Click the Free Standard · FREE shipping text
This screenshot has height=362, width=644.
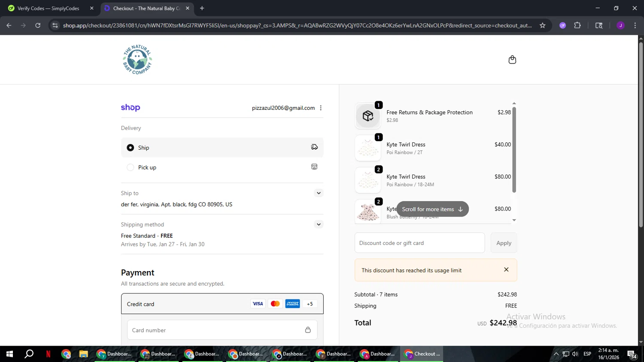click(147, 235)
